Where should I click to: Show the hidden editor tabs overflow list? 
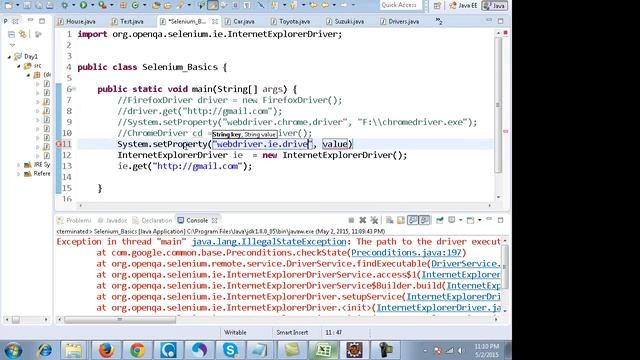tap(439, 21)
